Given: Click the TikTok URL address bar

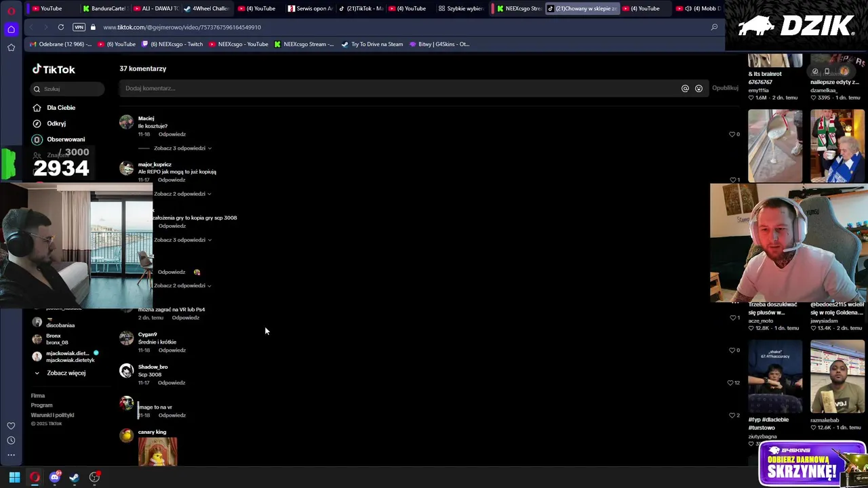Looking at the screenshot, I should 182,27.
